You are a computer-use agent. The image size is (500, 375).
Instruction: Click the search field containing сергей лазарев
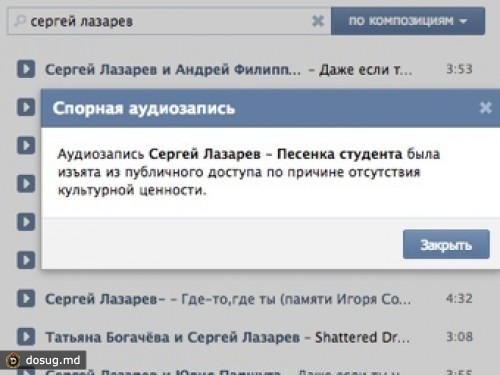point(169,21)
